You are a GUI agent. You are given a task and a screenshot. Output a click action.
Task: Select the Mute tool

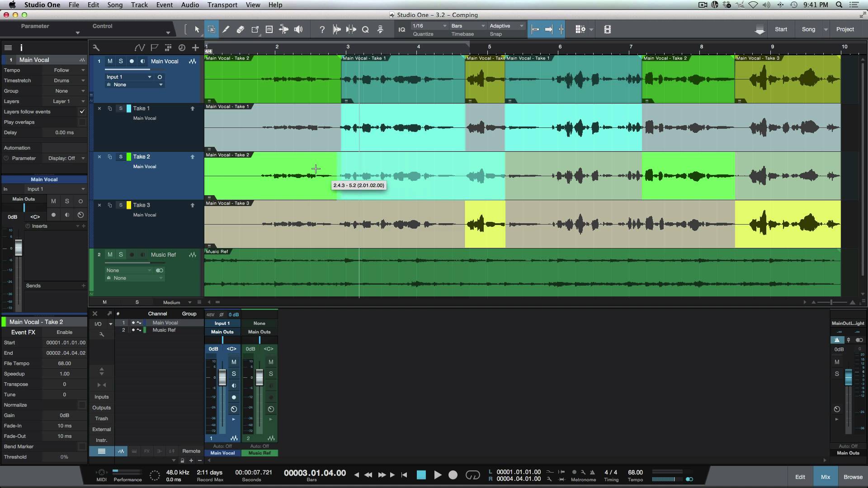click(x=269, y=29)
